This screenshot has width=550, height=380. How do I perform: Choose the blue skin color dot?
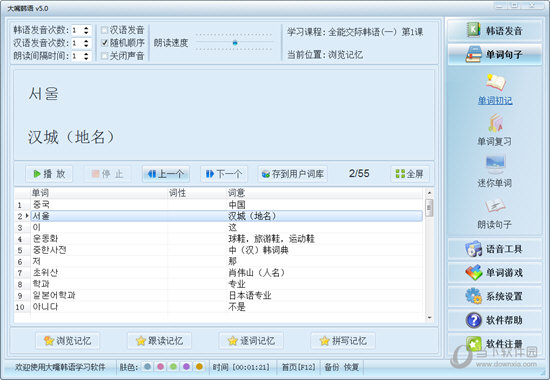coord(147,367)
